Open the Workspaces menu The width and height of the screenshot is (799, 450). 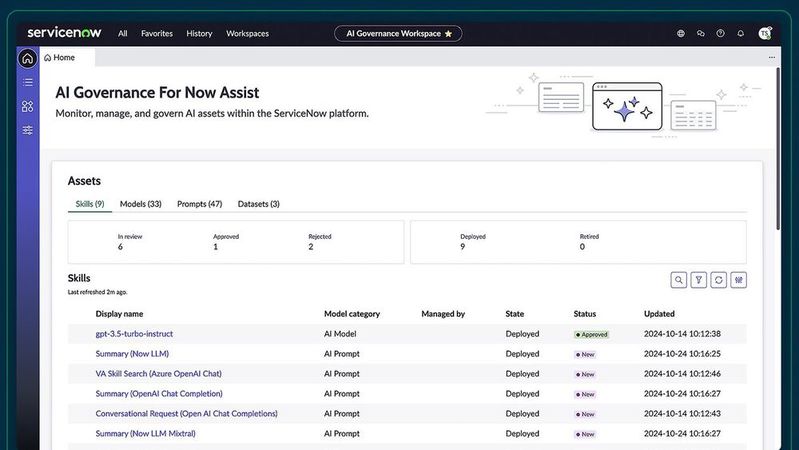[x=247, y=34]
